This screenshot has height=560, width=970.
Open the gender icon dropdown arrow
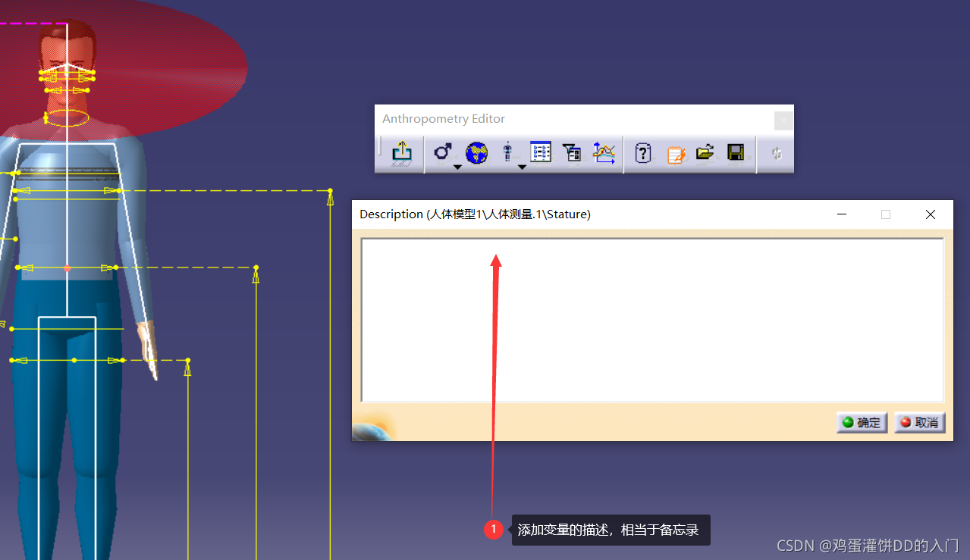coord(457,167)
